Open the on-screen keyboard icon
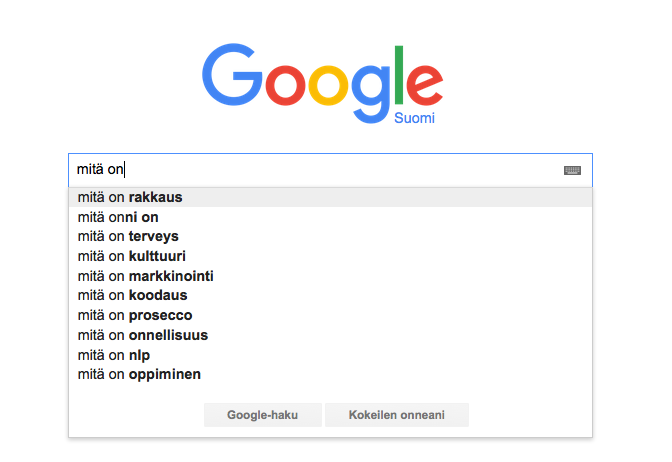Screen dimensions: 672x462 [572, 171]
